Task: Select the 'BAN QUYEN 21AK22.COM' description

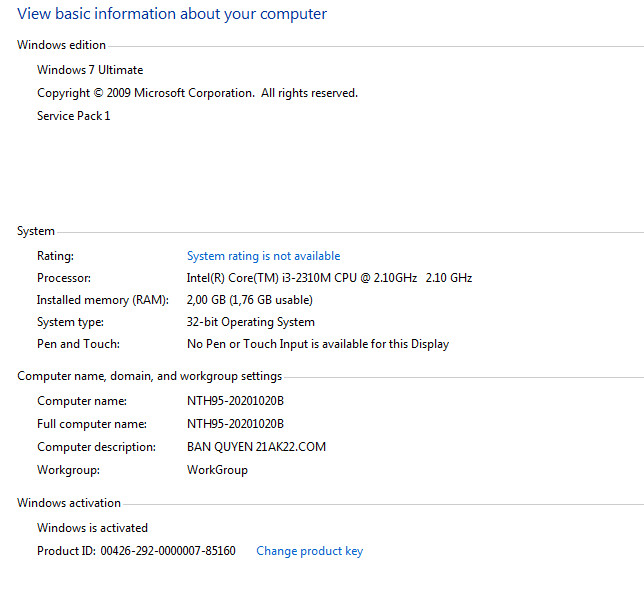Action: (x=256, y=447)
